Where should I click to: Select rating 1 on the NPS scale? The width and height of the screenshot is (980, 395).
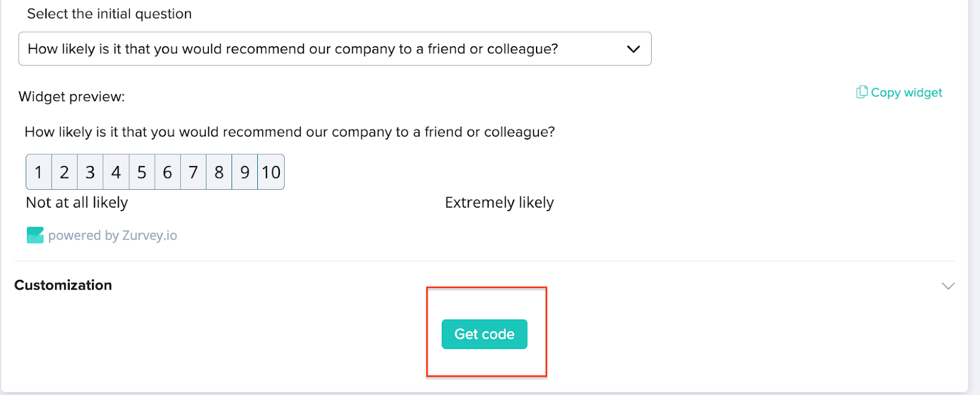(39, 172)
